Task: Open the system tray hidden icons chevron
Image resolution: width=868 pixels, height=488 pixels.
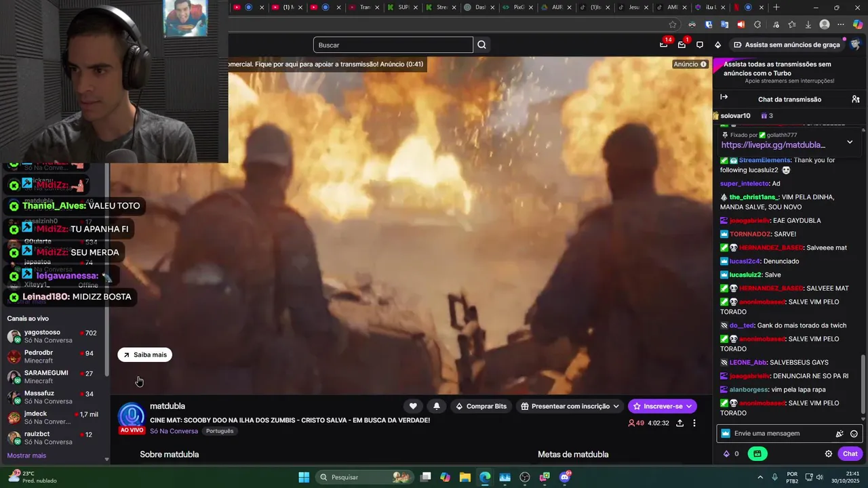Action: click(759, 477)
